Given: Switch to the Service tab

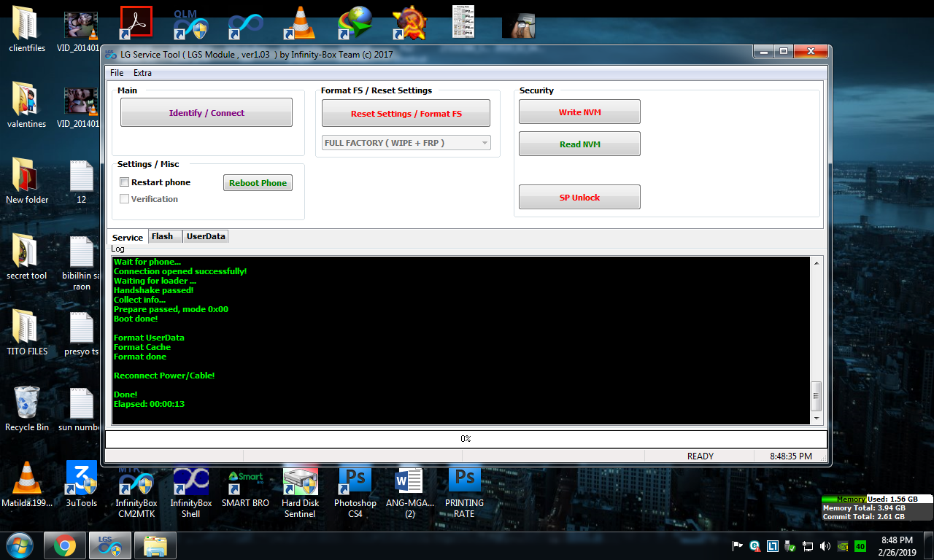Looking at the screenshot, I should 128,237.
